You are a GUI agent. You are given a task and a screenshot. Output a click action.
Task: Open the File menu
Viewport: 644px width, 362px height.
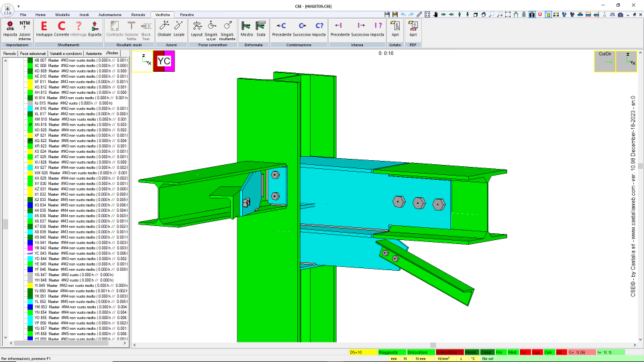click(23, 15)
